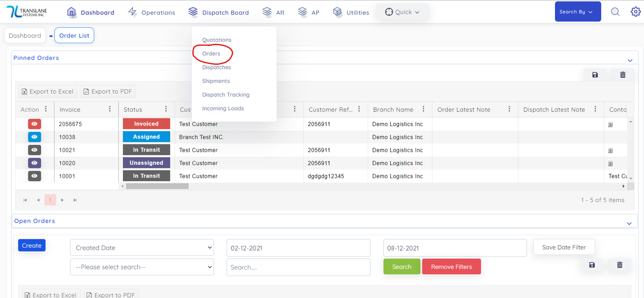Open the Search By dropdown
Viewport: 644px width, 298px height.
[578, 12]
